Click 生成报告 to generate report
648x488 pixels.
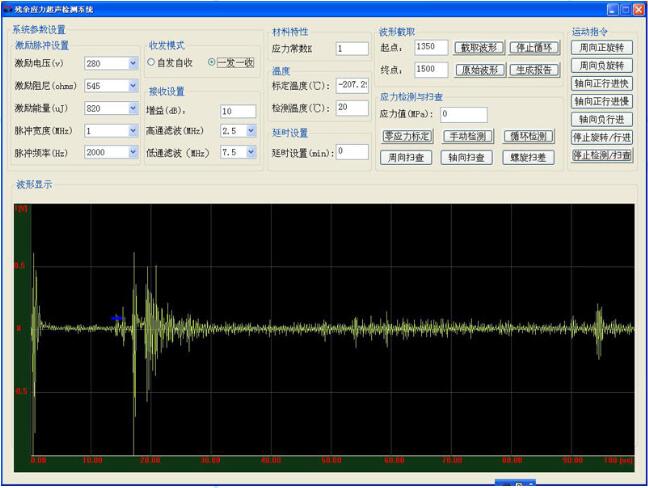click(x=534, y=70)
